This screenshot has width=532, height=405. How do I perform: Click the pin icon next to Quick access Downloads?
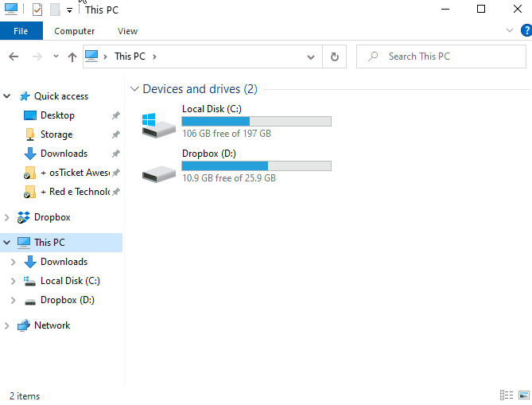(x=115, y=154)
